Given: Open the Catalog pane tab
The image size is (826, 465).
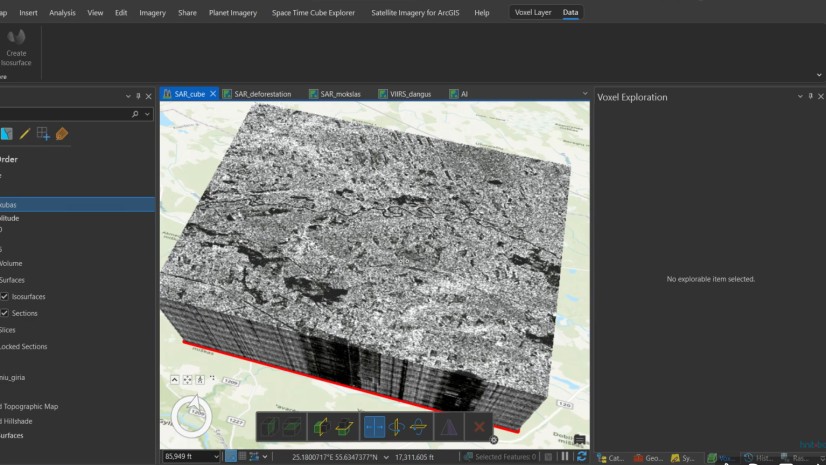Looking at the screenshot, I should [610, 457].
